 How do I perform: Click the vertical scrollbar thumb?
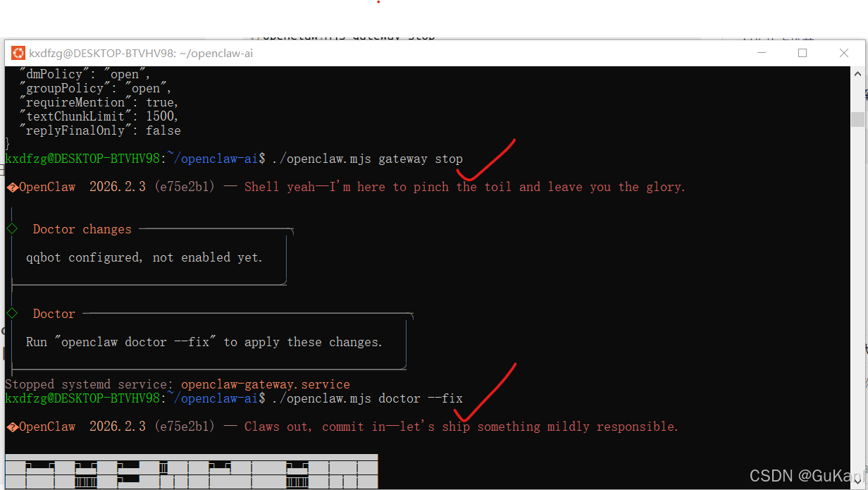[857, 119]
